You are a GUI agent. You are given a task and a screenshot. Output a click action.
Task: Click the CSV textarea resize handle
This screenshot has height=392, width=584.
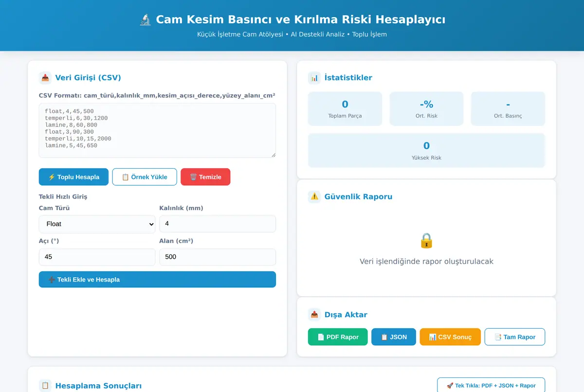click(273, 155)
